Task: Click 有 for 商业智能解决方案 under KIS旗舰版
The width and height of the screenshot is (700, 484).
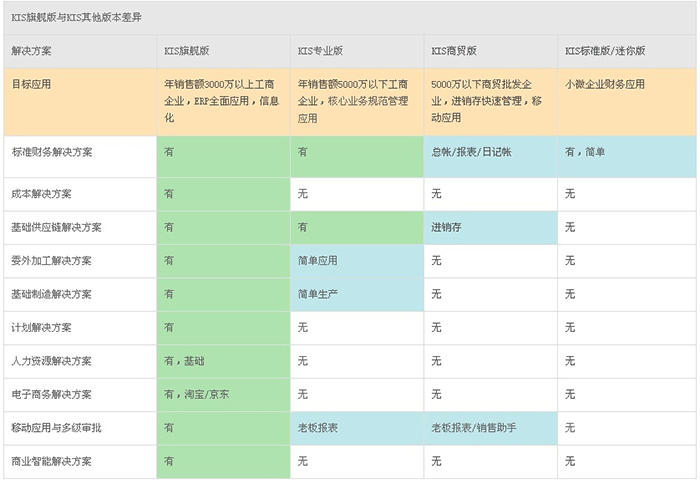Action: tap(169, 461)
